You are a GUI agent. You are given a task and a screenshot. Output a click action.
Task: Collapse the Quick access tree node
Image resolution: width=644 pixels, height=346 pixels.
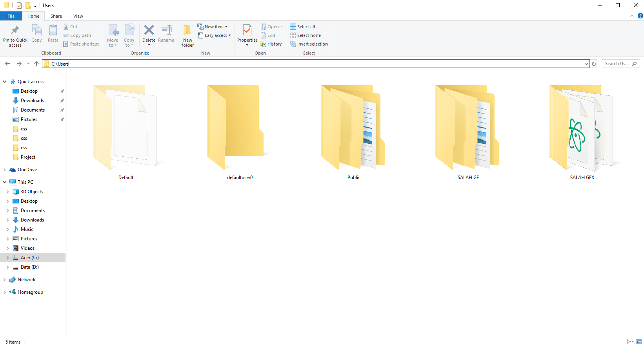(x=5, y=82)
